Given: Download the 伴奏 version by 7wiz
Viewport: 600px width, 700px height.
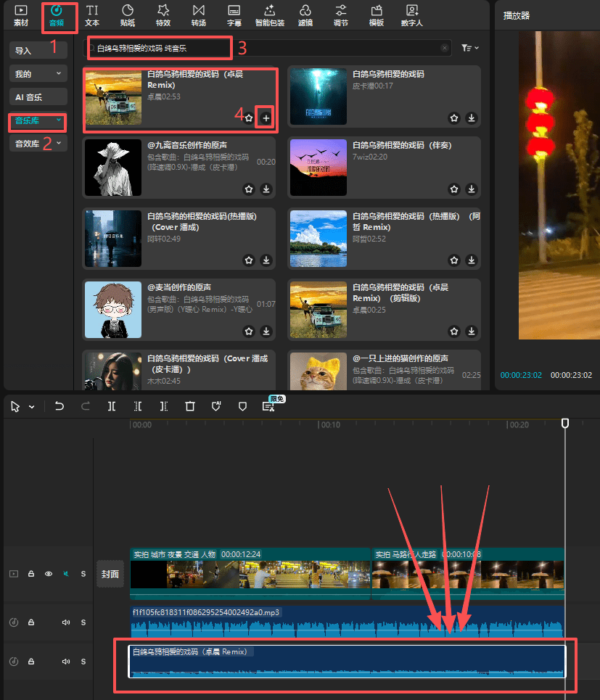Looking at the screenshot, I should tap(472, 189).
